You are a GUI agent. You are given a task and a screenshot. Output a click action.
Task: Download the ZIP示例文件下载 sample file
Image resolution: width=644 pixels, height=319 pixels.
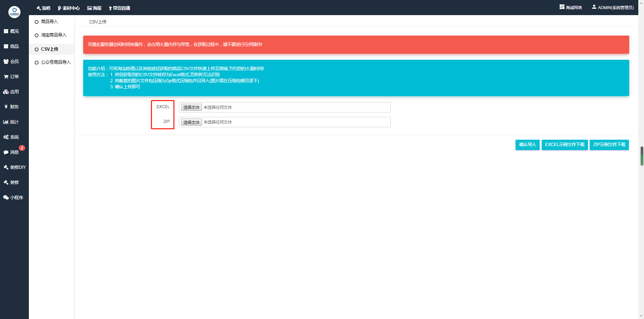609,145
